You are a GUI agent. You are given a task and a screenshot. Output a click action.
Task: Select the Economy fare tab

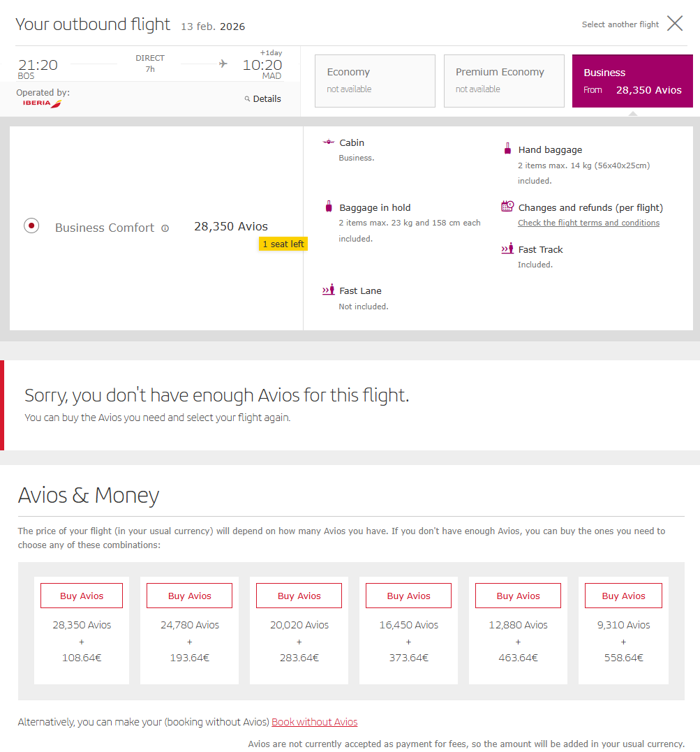pos(375,81)
